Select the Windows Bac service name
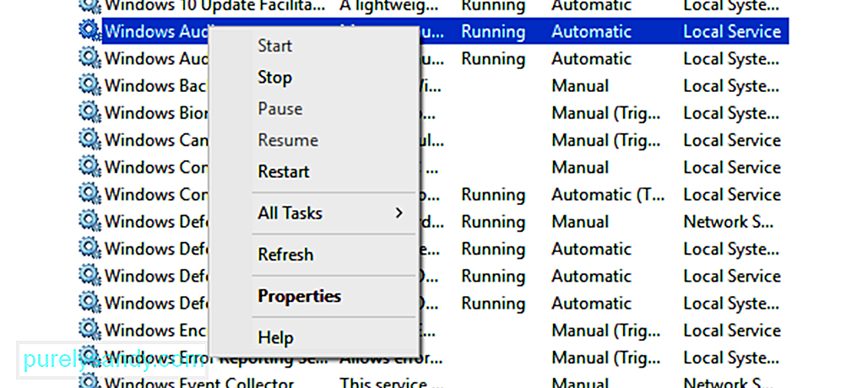Screen dimensions: 868x388 155,86
